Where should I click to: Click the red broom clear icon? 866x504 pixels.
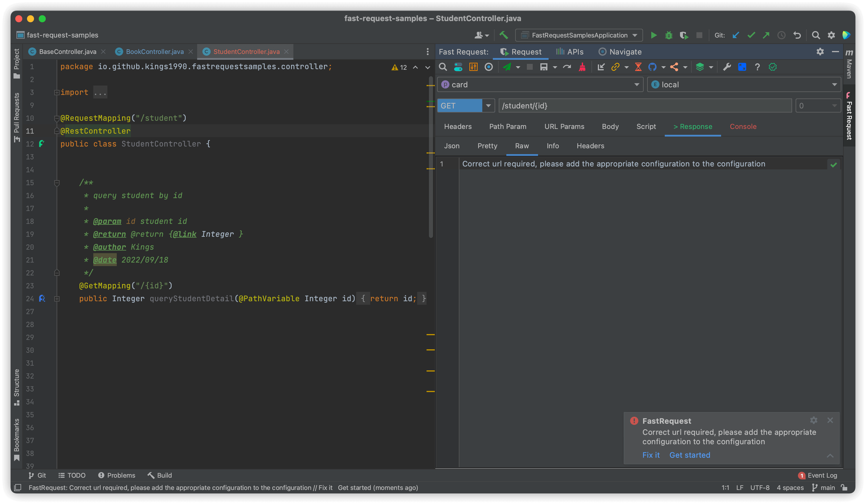582,67
